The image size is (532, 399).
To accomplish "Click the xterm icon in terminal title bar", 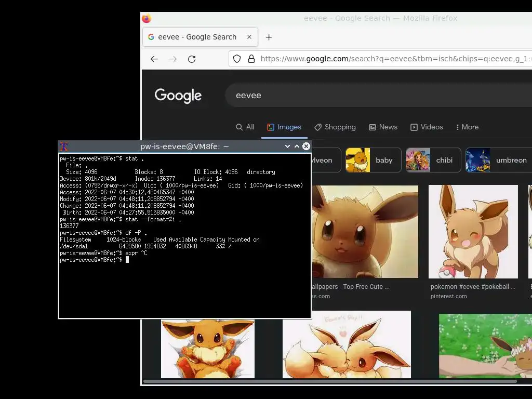I will pos(64,147).
